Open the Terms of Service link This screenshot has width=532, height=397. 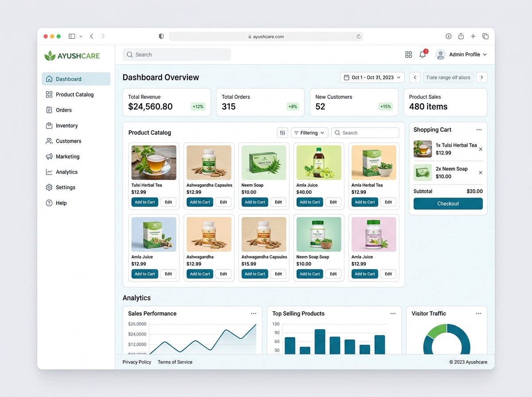175,362
